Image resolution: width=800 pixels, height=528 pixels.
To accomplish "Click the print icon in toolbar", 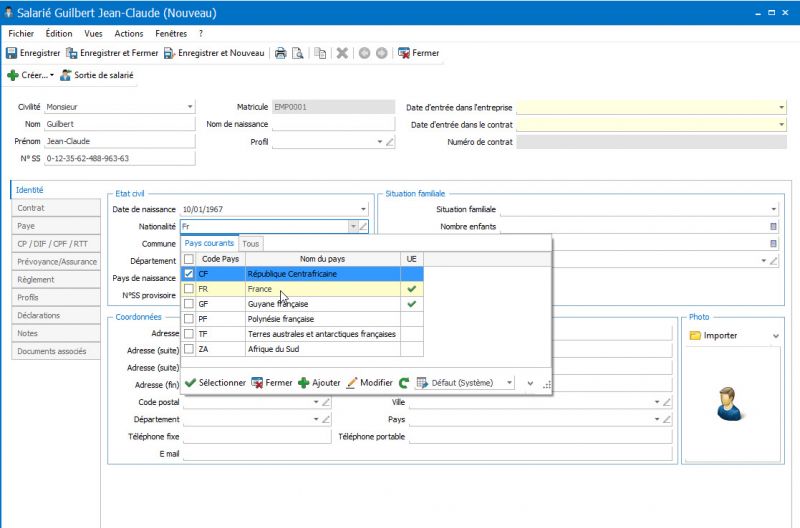I will 281,53.
